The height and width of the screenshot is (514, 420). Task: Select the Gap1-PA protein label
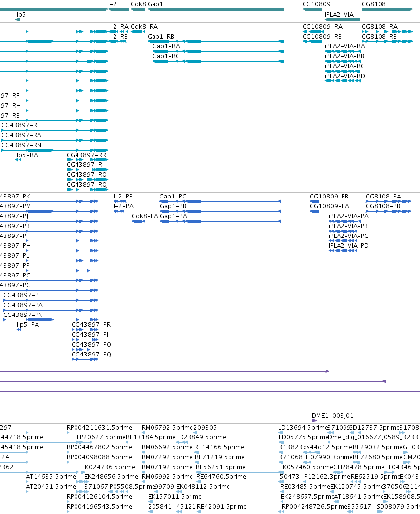(x=174, y=216)
